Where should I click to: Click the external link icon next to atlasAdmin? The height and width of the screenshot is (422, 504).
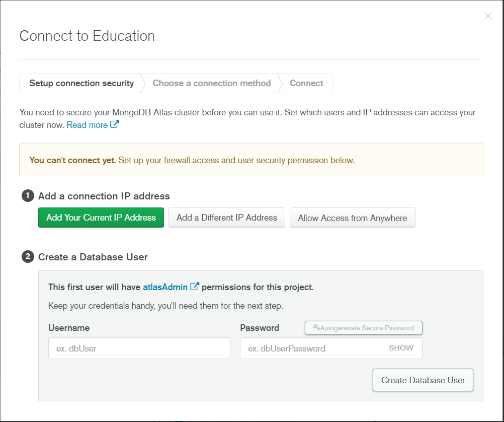pyautogui.click(x=195, y=287)
